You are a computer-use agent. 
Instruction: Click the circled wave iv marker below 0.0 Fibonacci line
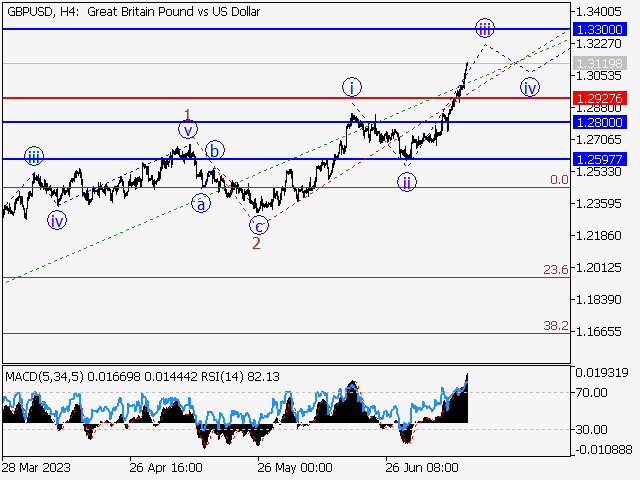(x=57, y=220)
